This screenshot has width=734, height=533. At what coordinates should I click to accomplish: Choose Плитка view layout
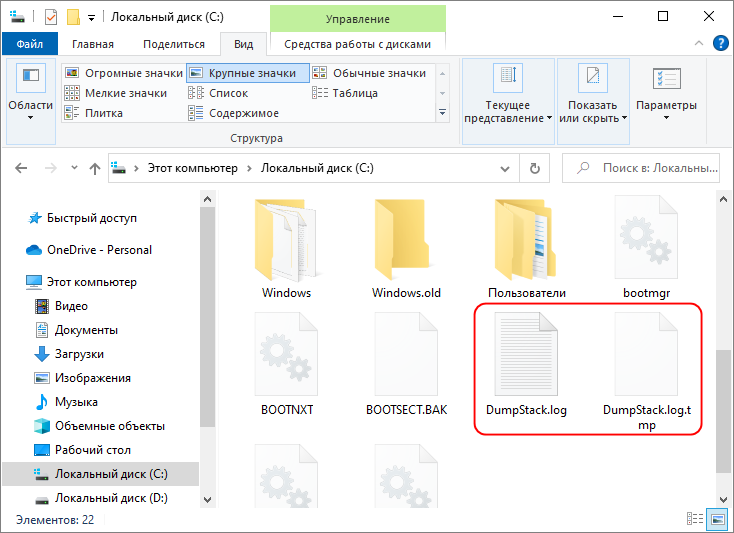coord(94,113)
